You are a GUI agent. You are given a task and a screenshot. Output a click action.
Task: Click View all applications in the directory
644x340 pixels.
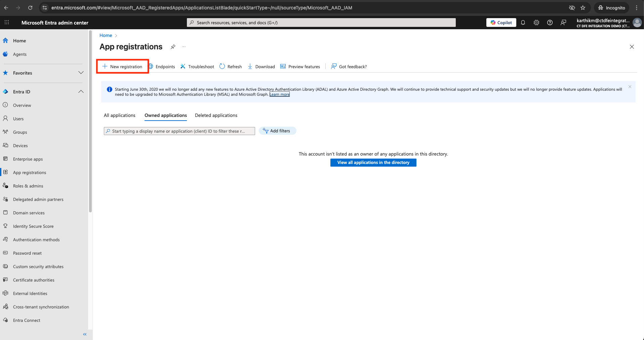click(x=373, y=163)
